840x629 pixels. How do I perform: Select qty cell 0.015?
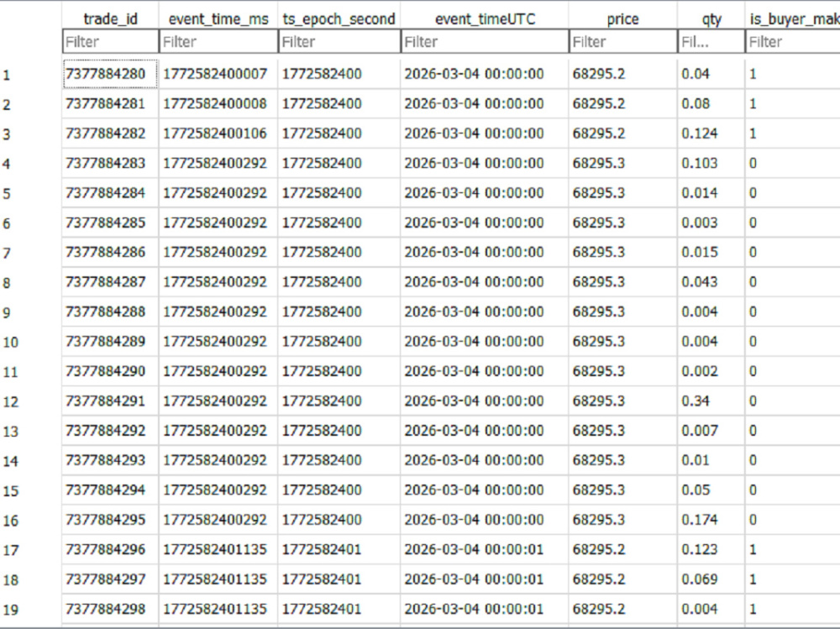[x=711, y=252]
